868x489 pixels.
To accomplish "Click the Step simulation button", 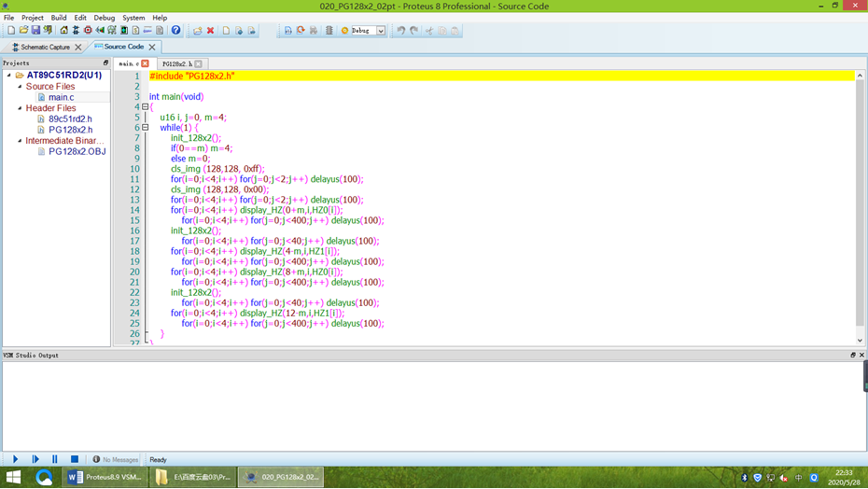I will (35, 459).
